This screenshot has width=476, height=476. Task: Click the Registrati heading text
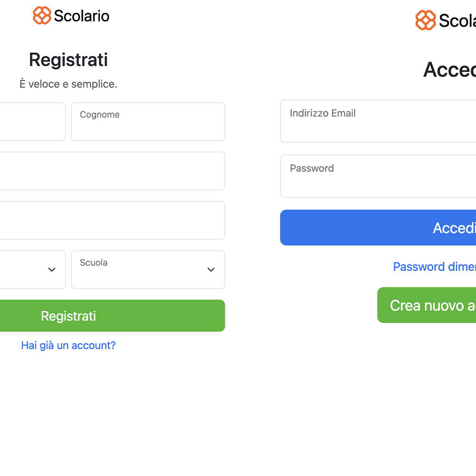pos(68,60)
